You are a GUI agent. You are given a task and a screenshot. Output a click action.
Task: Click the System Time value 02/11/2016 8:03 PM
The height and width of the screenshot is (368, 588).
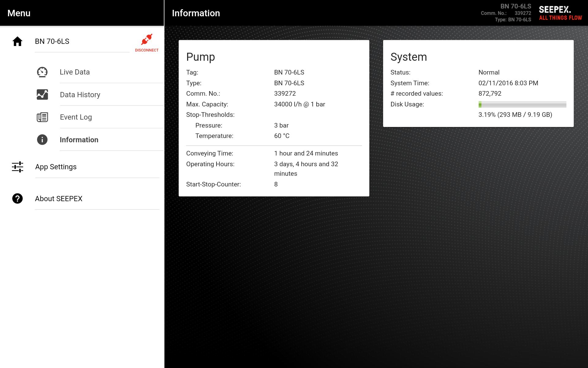click(x=508, y=83)
